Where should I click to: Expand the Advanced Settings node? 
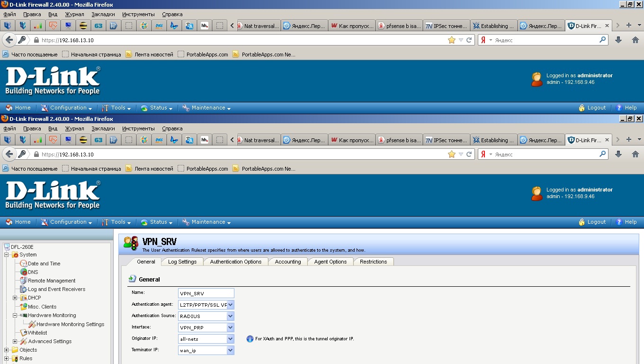pyautogui.click(x=15, y=342)
